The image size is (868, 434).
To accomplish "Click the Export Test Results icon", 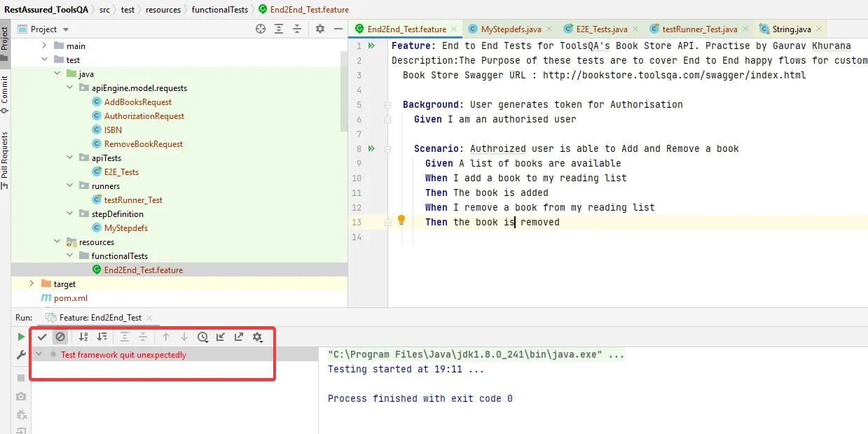I will click(239, 337).
